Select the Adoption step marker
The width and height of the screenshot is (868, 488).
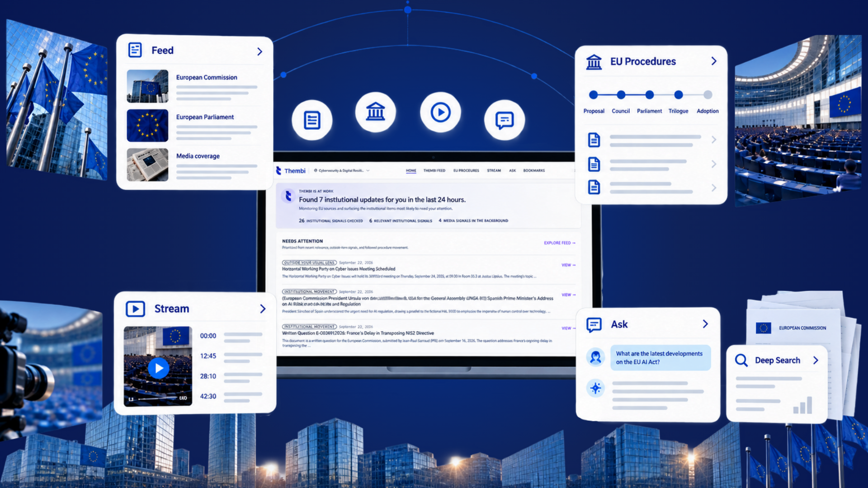pyautogui.click(x=708, y=94)
